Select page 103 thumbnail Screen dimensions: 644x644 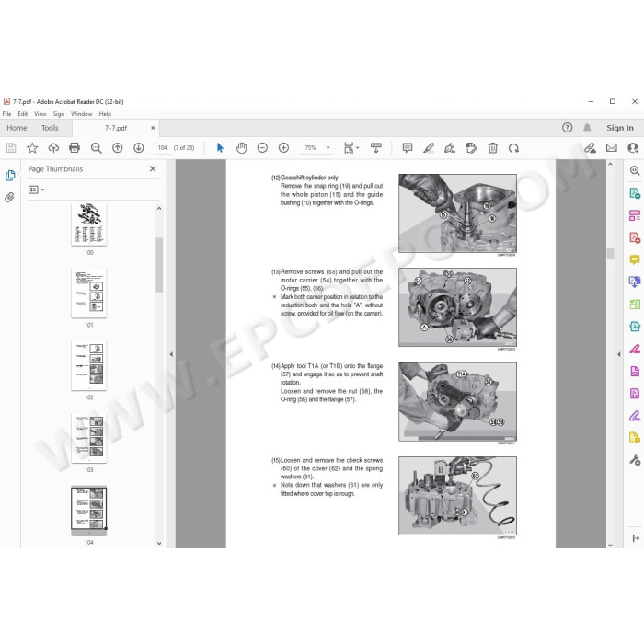coord(89,438)
